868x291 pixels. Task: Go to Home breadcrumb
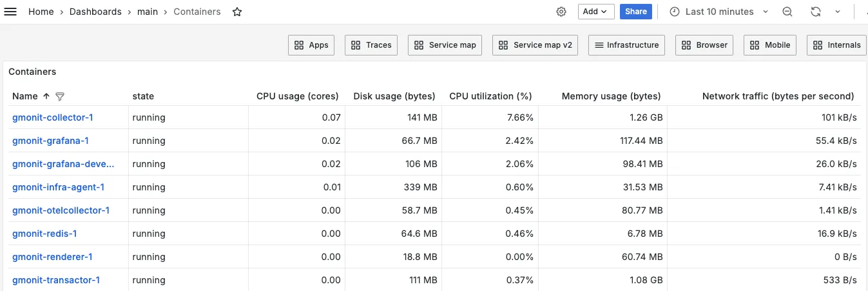tap(41, 12)
